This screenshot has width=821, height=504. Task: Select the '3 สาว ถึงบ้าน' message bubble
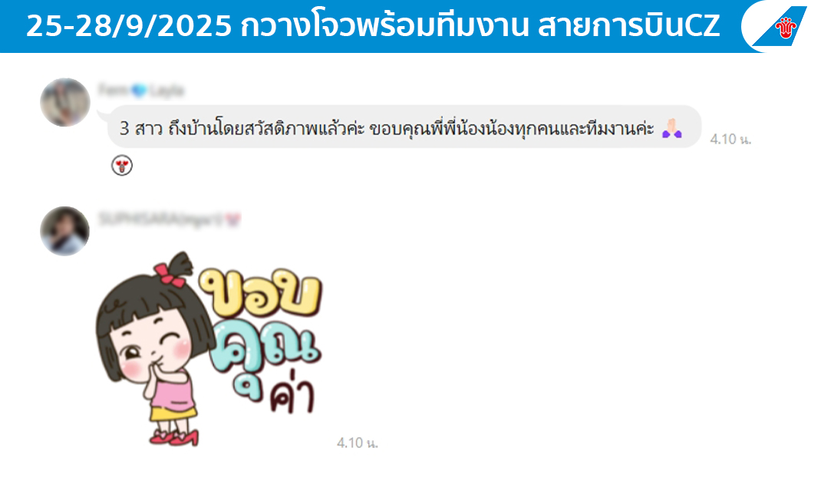pos(404,127)
